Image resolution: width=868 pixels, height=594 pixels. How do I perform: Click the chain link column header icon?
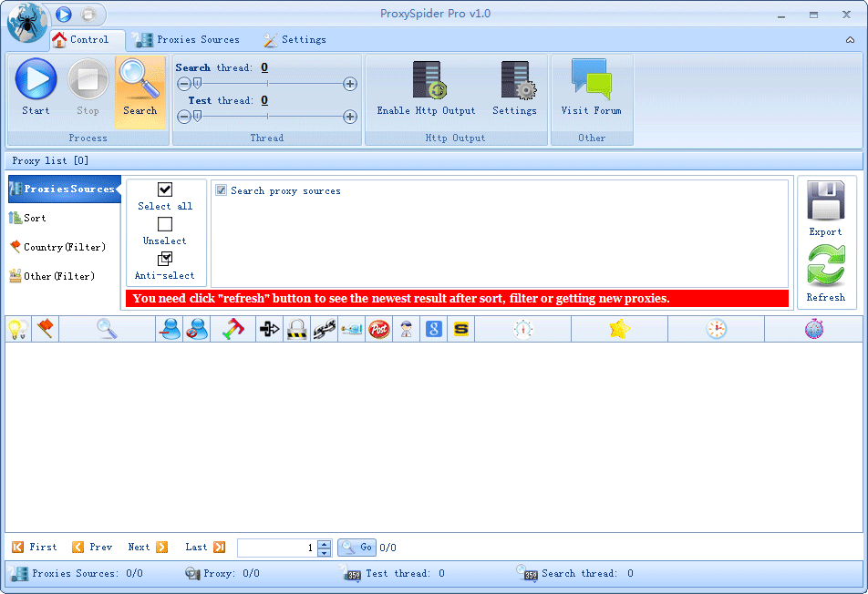pos(325,330)
